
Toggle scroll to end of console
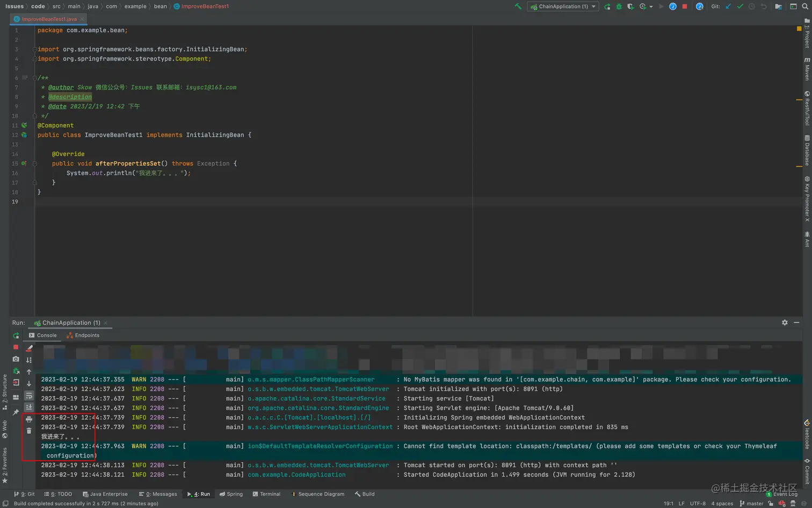tap(29, 407)
